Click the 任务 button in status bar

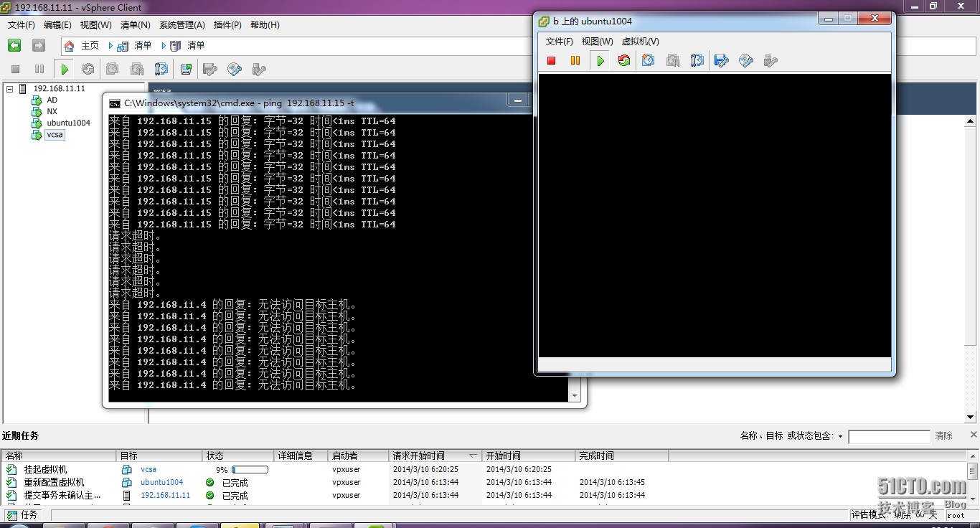[x=22, y=515]
